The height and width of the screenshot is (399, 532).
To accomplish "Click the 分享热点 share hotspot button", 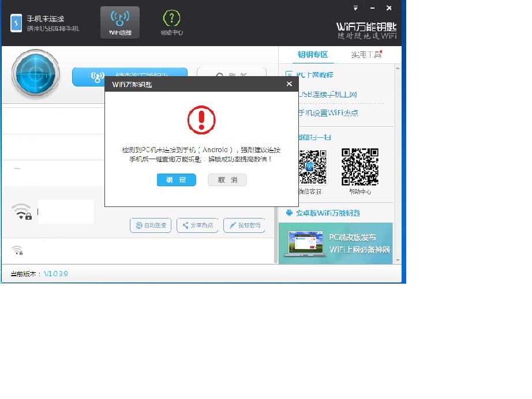I will point(197,225).
